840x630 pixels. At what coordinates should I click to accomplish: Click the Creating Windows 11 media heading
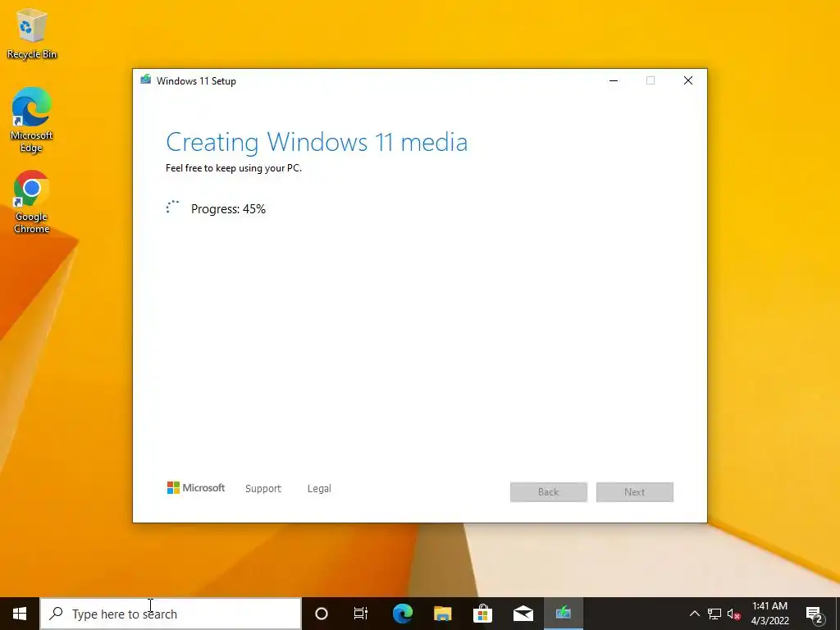point(317,142)
